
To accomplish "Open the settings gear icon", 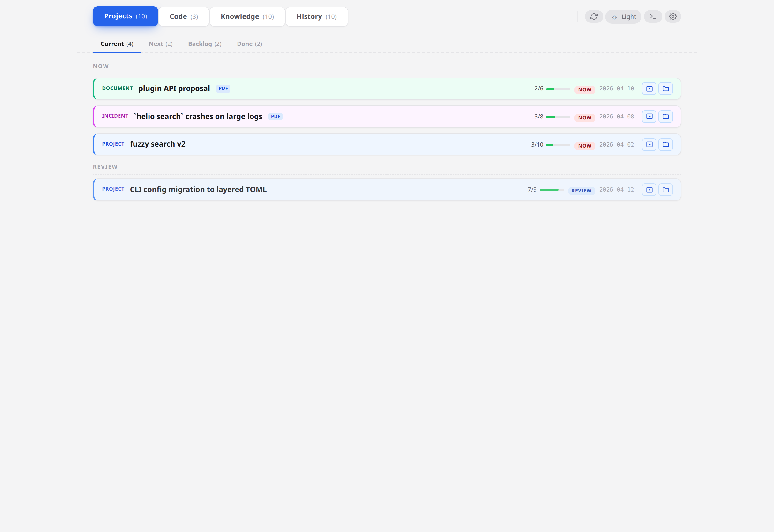I will (x=673, y=16).
